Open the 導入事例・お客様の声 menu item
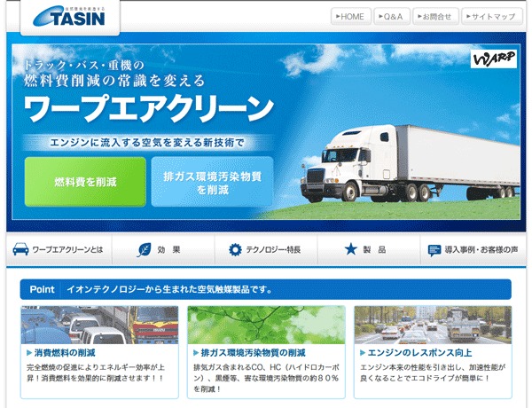This screenshot has width=532, height=408. (x=473, y=249)
